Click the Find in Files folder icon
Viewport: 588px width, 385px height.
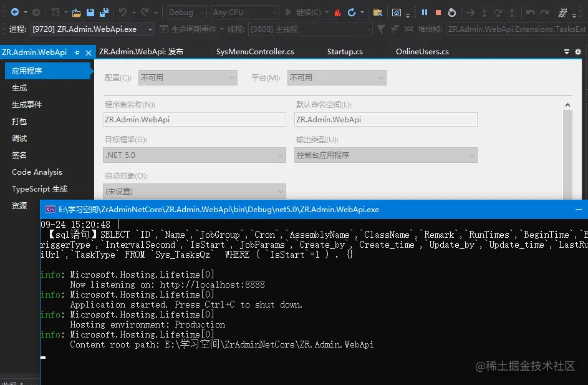(378, 12)
